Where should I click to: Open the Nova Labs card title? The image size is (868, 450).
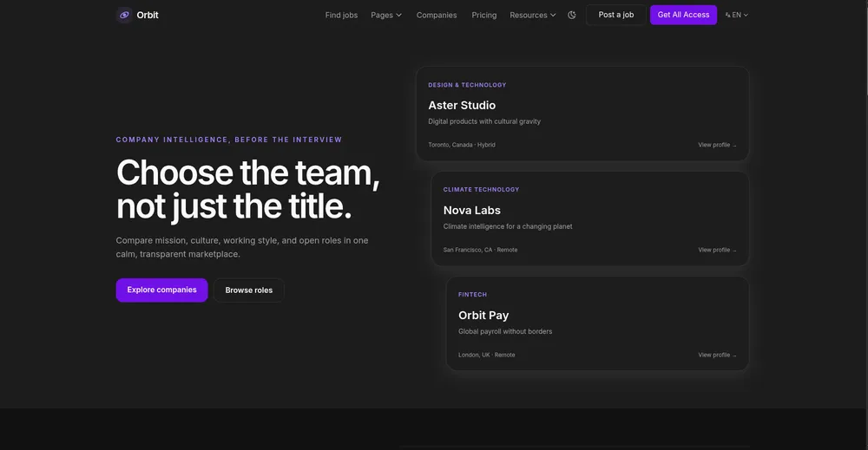[471, 210]
